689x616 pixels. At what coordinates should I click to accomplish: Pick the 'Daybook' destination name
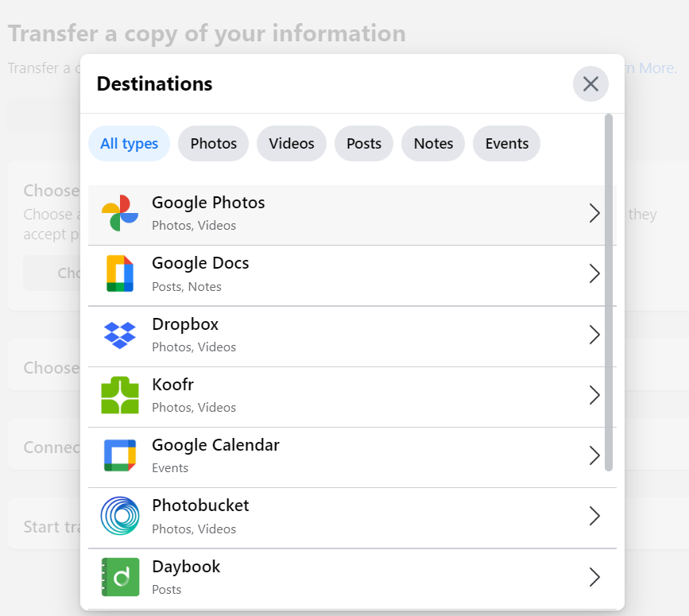coord(186,567)
